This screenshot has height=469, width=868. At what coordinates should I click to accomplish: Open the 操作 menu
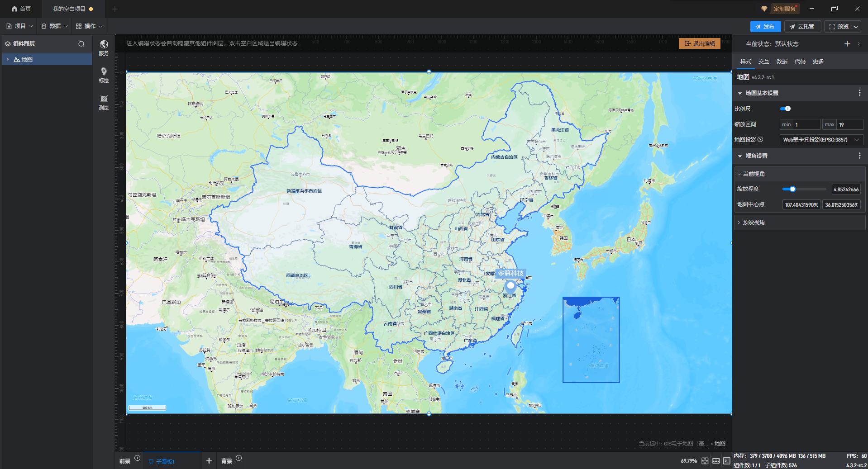coord(89,26)
